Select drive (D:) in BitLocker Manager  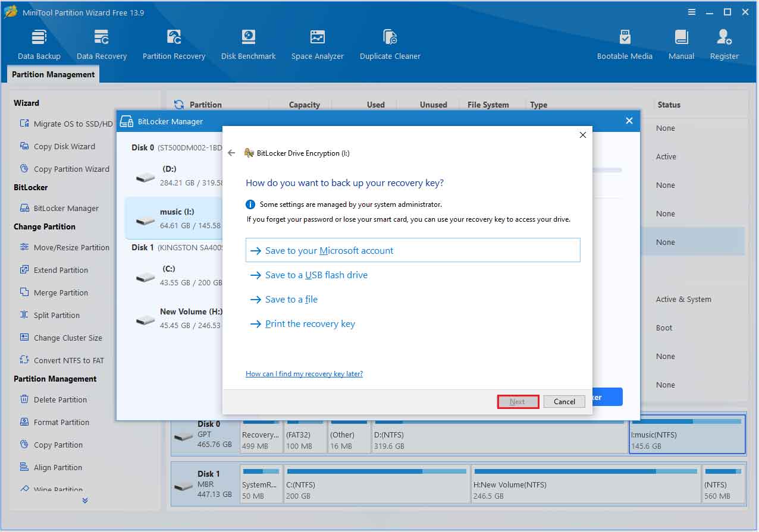point(174,176)
